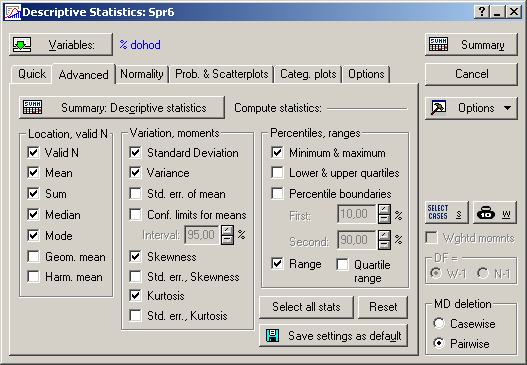Uncheck the Variance checkbox

click(135, 173)
